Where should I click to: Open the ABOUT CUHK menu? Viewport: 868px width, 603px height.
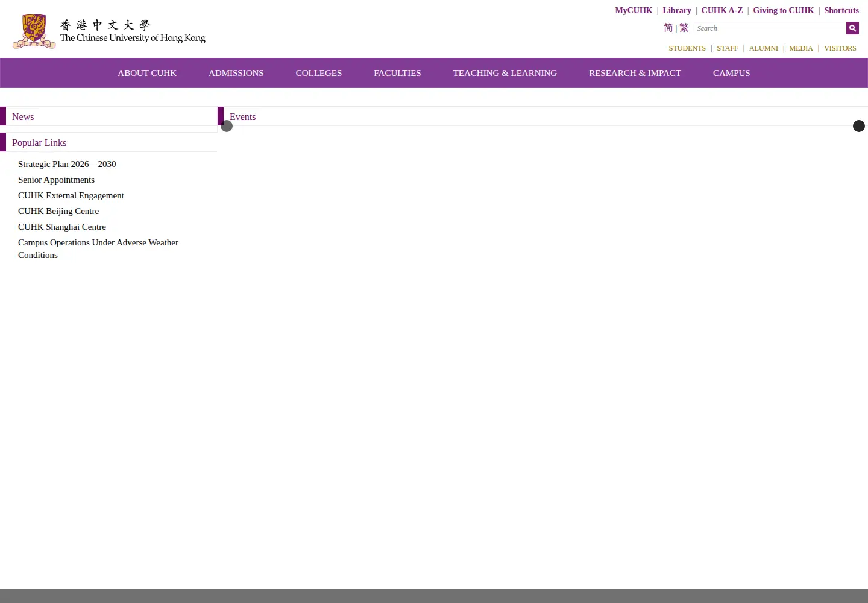147,73
